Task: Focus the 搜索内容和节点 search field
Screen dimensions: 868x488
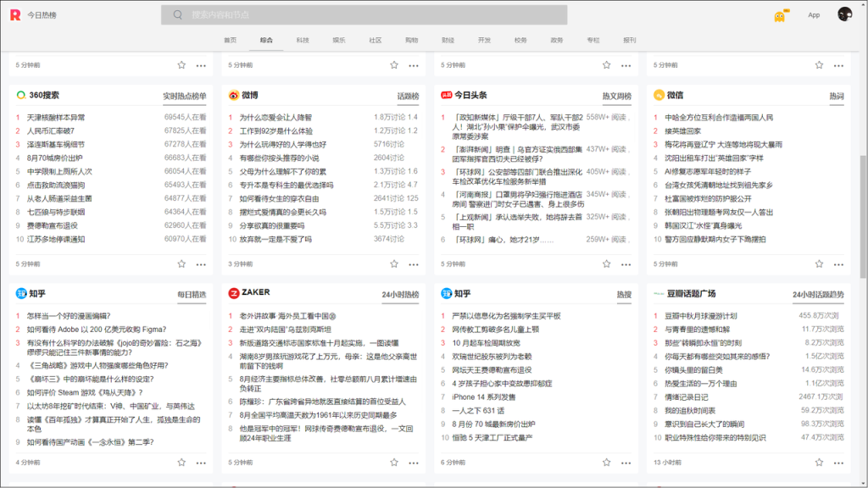Action: click(x=364, y=15)
